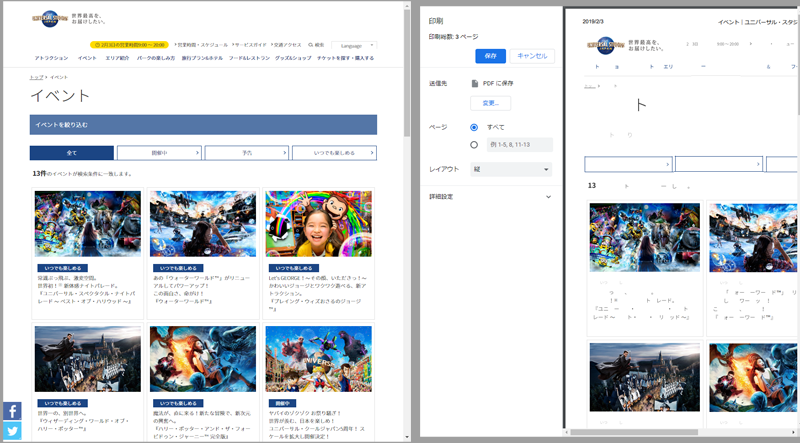
Task: Open the いつでも楽しめる filter tab
Action: (335, 153)
